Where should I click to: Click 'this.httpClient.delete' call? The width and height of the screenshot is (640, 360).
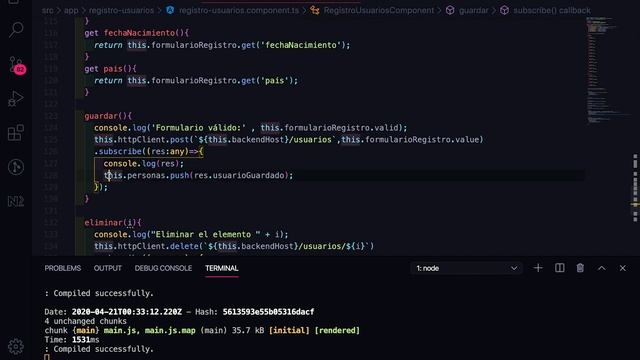(x=146, y=246)
